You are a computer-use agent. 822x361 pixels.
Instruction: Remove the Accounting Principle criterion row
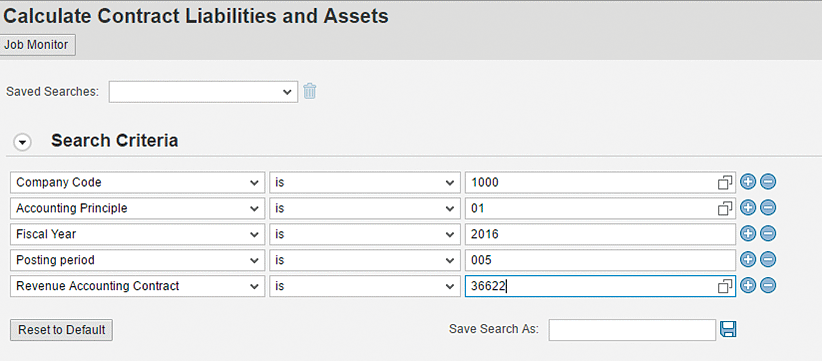[768, 207]
